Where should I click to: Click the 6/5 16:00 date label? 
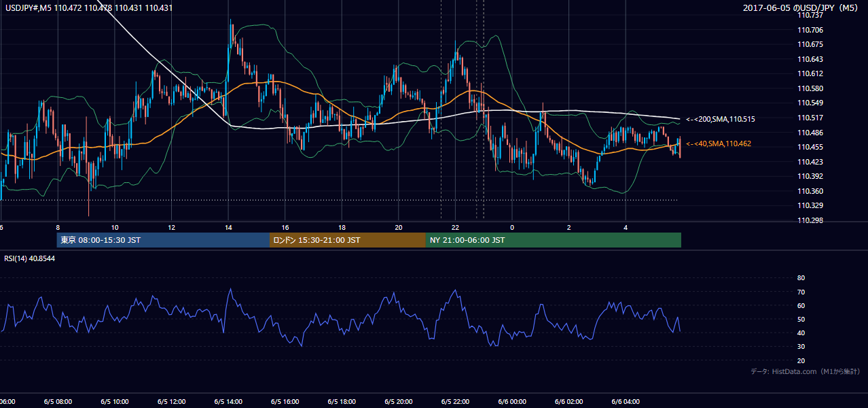tap(285, 402)
